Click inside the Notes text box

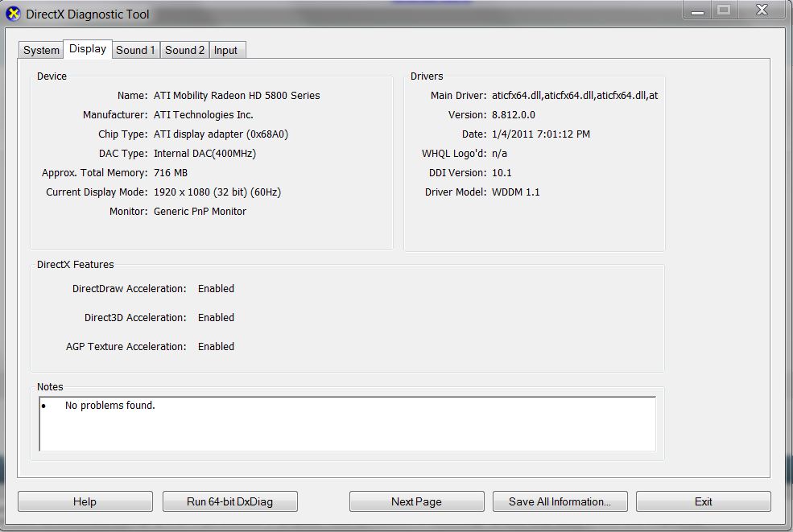[348, 424]
